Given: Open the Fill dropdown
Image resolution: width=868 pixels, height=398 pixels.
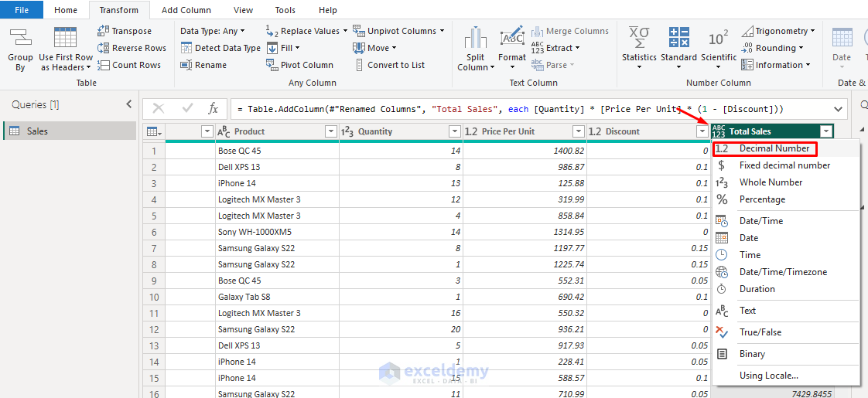Looking at the screenshot, I should [283, 48].
